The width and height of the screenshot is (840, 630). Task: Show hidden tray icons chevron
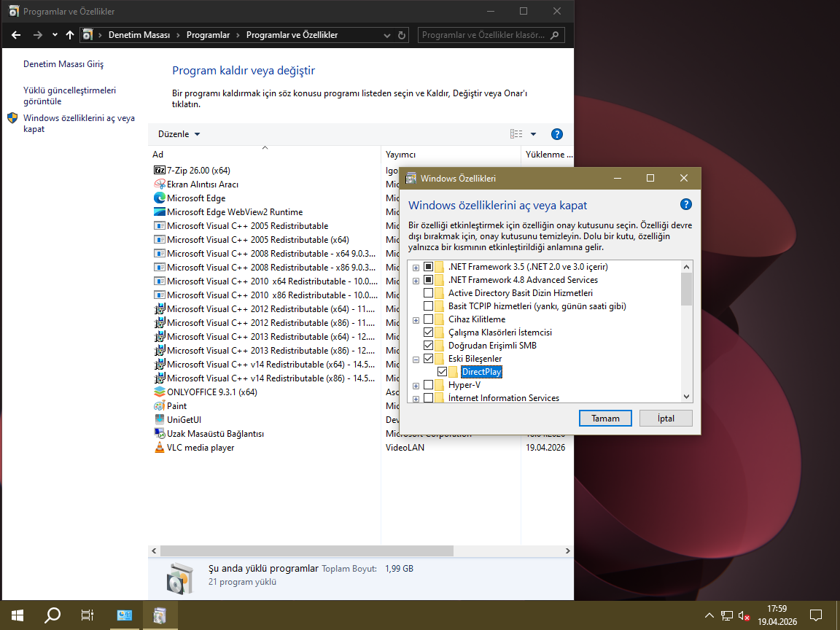709,615
